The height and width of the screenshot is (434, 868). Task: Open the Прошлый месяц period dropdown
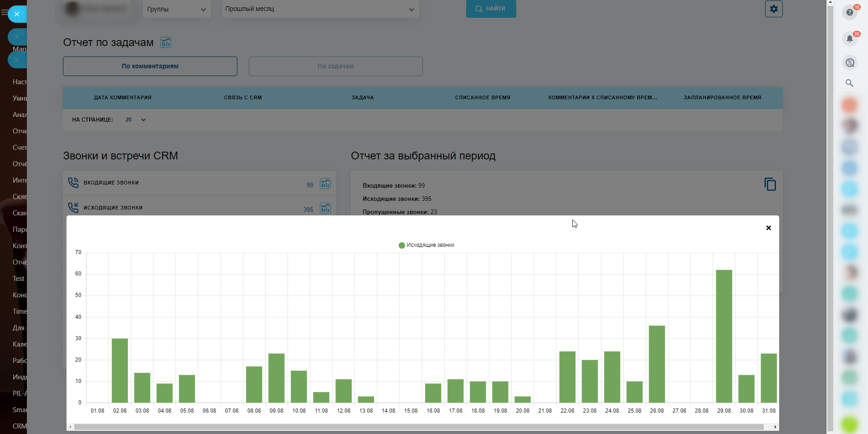click(x=320, y=9)
